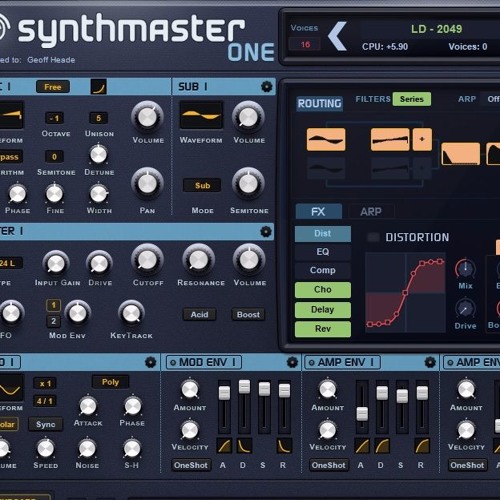Click the oscillator curve icon next to Free
500x500 pixels.
[x=98, y=87]
